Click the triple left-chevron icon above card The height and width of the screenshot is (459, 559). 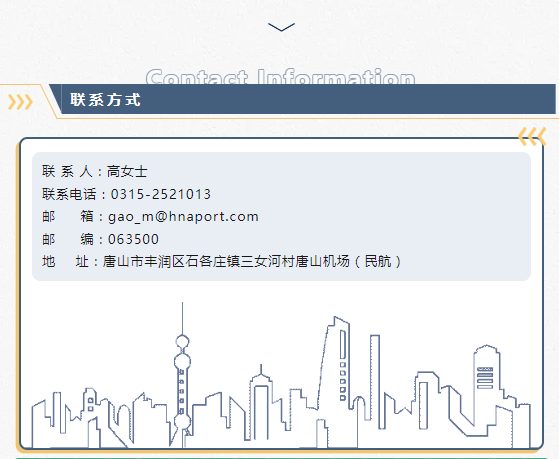(x=532, y=137)
